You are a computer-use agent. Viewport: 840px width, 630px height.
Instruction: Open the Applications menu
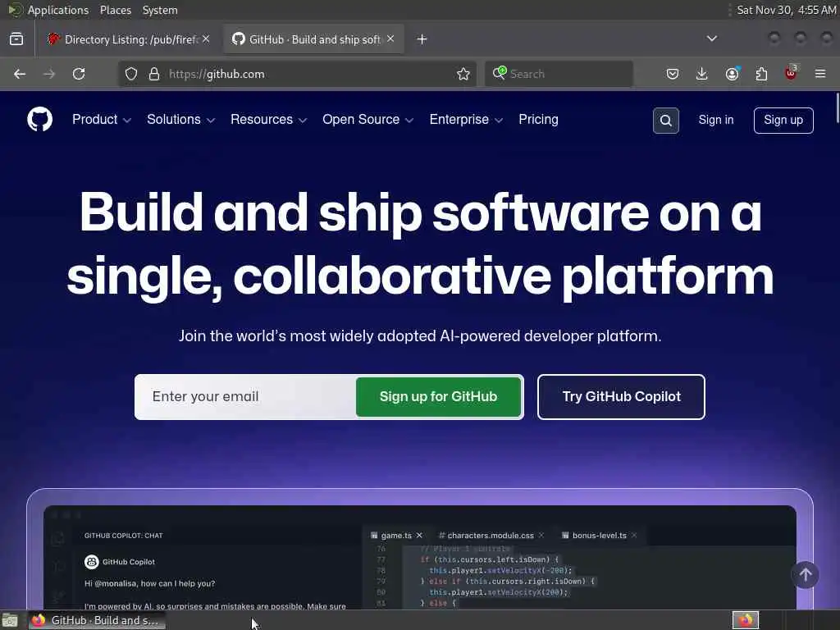[x=58, y=10]
